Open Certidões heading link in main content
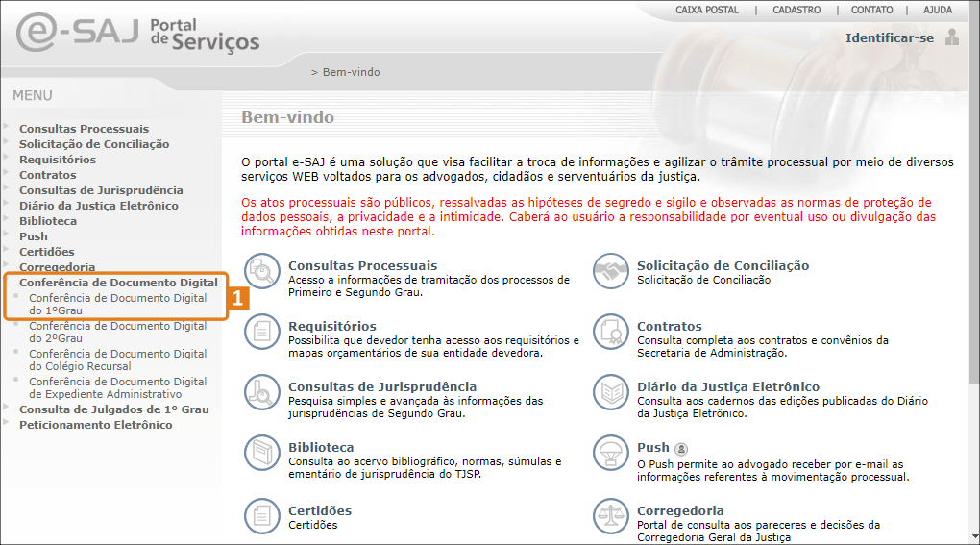This screenshot has height=545, width=980. 320,510
